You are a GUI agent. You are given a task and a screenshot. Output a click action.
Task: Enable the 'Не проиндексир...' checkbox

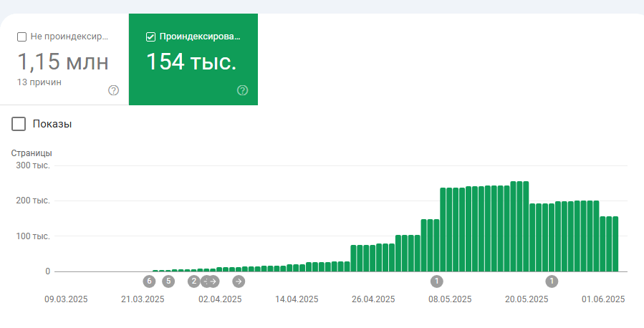pyautogui.click(x=21, y=37)
